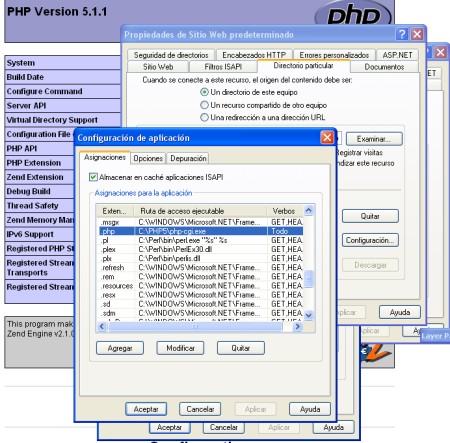Screen dimensions: 450x443
Task: Click Ayuda in Propiedades de Sitio Web
Action: coord(400,312)
